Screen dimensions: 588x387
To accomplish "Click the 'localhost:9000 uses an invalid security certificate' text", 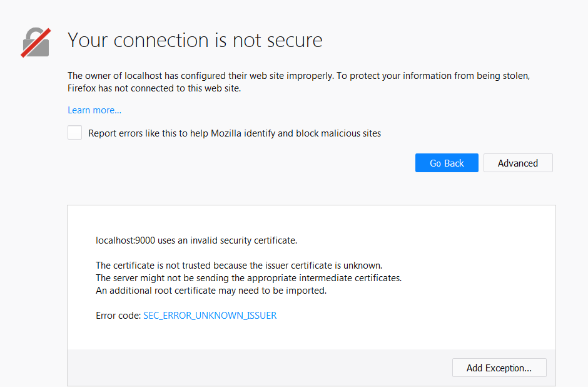I will (x=196, y=240).
